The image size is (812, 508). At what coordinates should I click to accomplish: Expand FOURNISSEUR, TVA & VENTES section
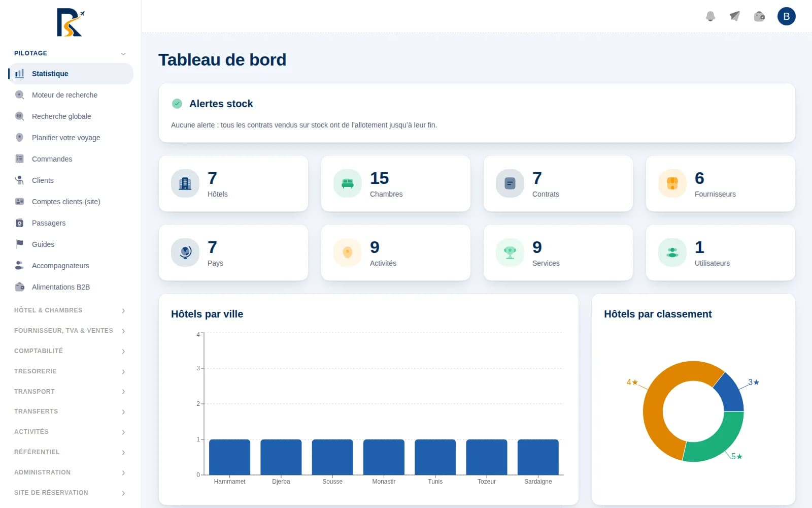click(70, 331)
